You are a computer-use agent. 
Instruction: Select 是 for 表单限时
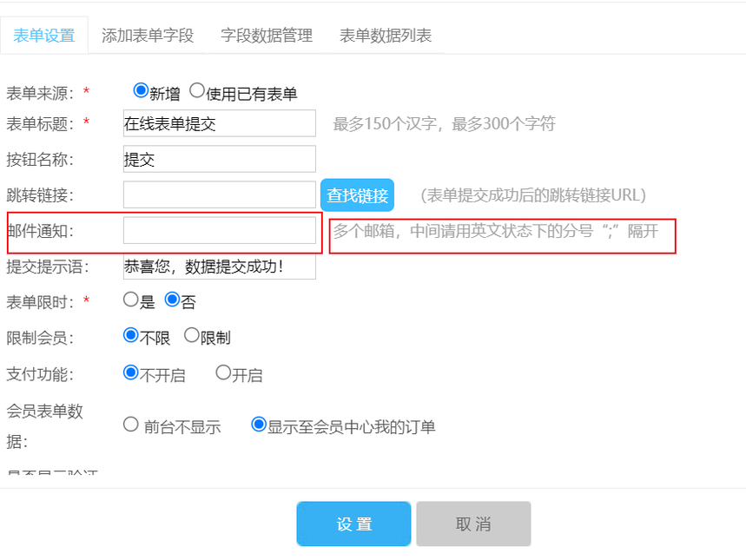click(x=131, y=300)
